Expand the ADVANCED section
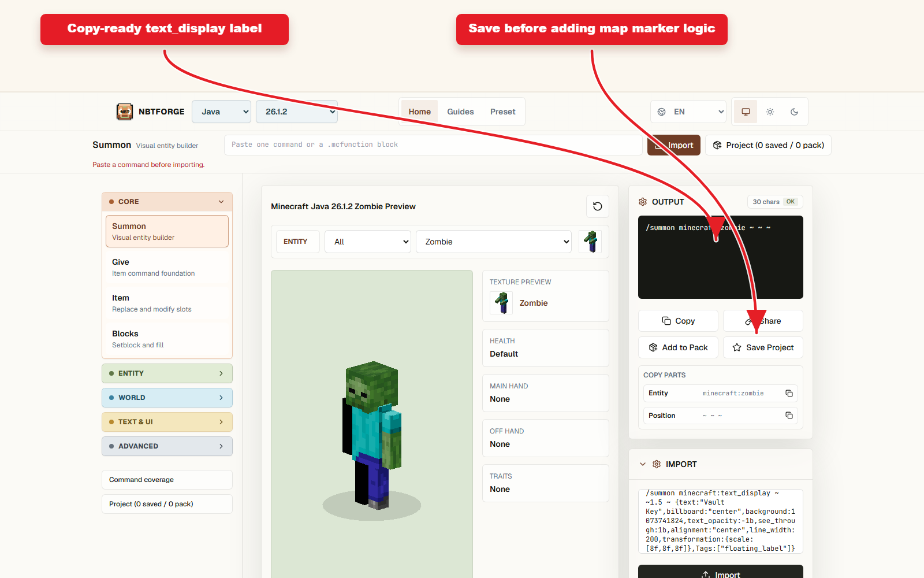 coord(167,446)
